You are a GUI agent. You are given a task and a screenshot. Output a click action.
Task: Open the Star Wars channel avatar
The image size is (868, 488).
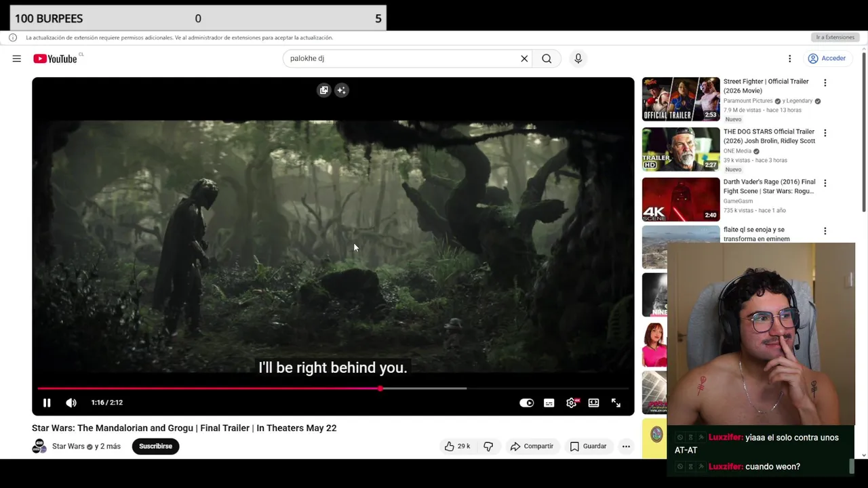pyautogui.click(x=39, y=446)
